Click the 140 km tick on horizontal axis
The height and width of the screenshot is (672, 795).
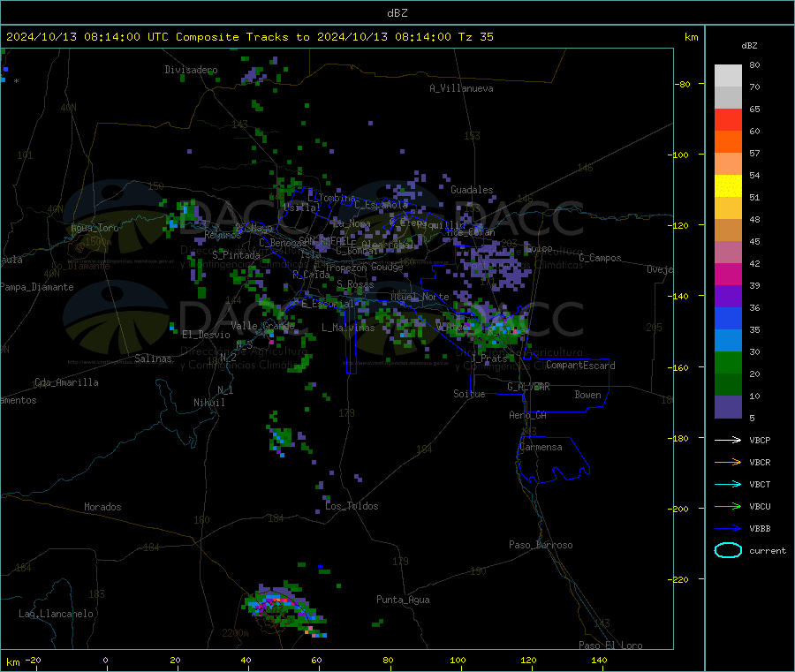point(599,660)
